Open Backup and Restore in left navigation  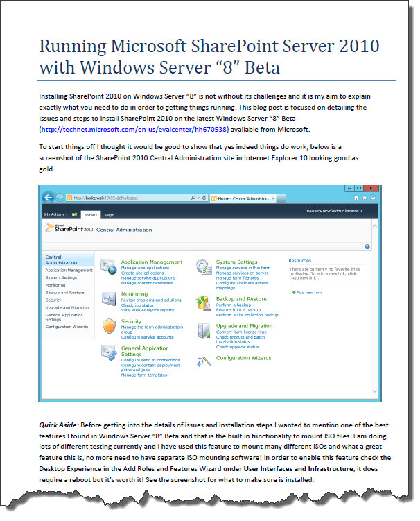coord(64,293)
